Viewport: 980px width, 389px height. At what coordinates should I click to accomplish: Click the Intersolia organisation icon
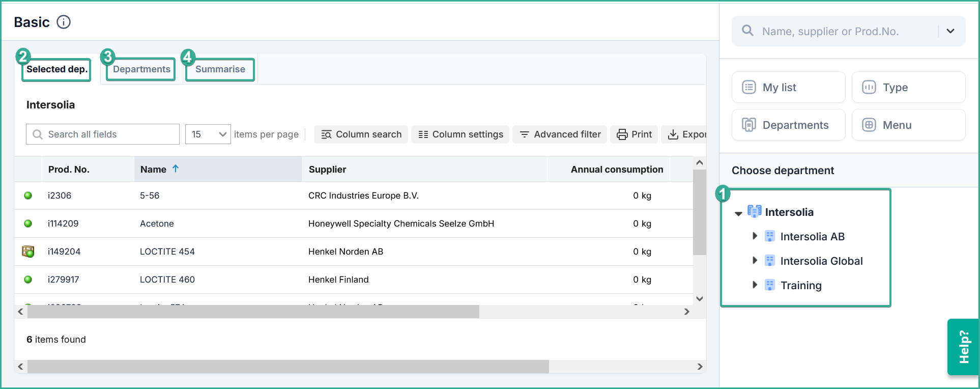[x=755, y=211]
